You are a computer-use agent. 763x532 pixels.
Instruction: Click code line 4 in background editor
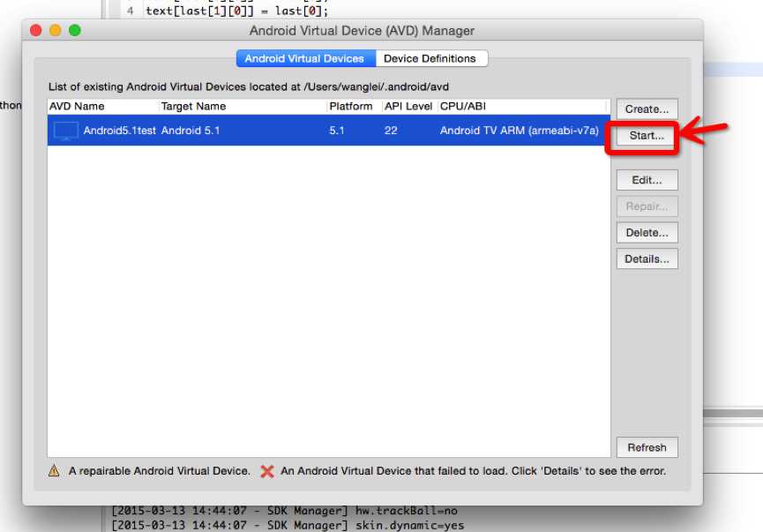237,11
